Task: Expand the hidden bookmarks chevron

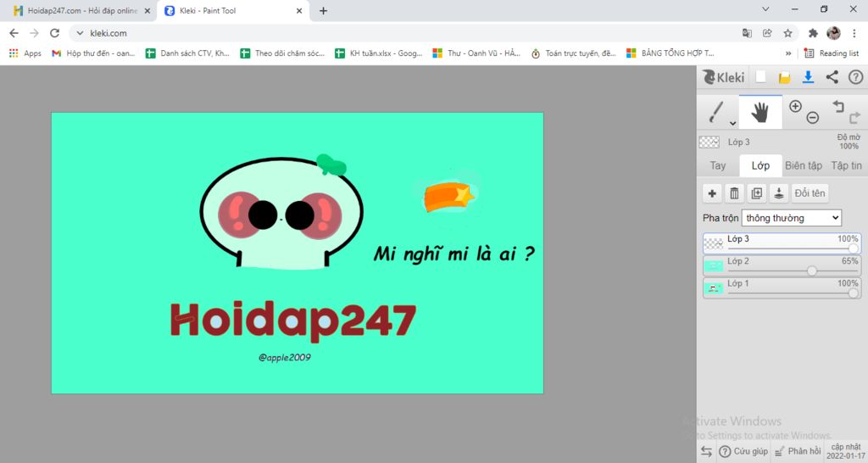Action: [788, 53]
